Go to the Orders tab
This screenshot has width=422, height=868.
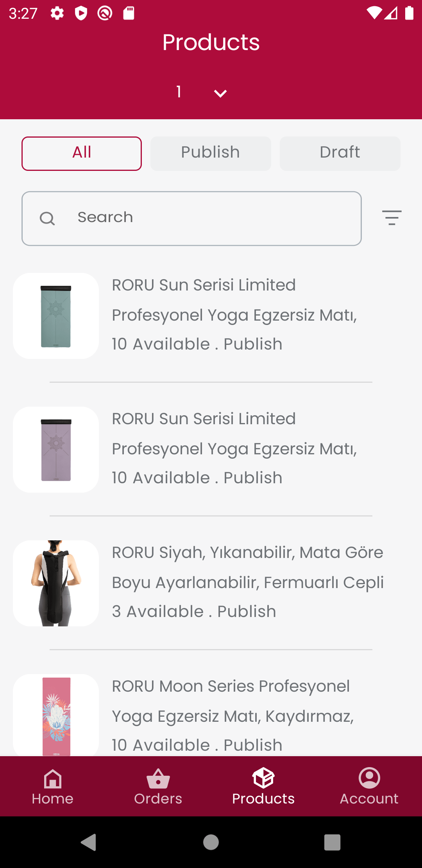pyautogui.click(x=158, y=786)
